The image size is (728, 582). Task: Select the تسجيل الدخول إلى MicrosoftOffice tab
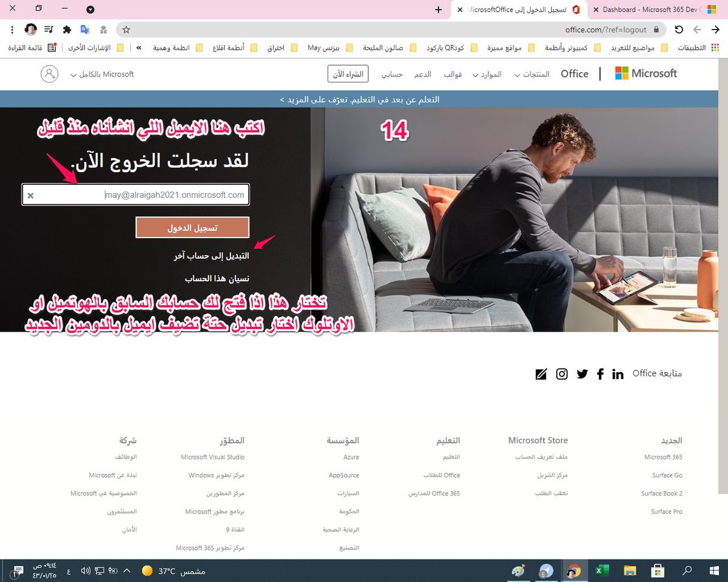click(x=521, y=10)
